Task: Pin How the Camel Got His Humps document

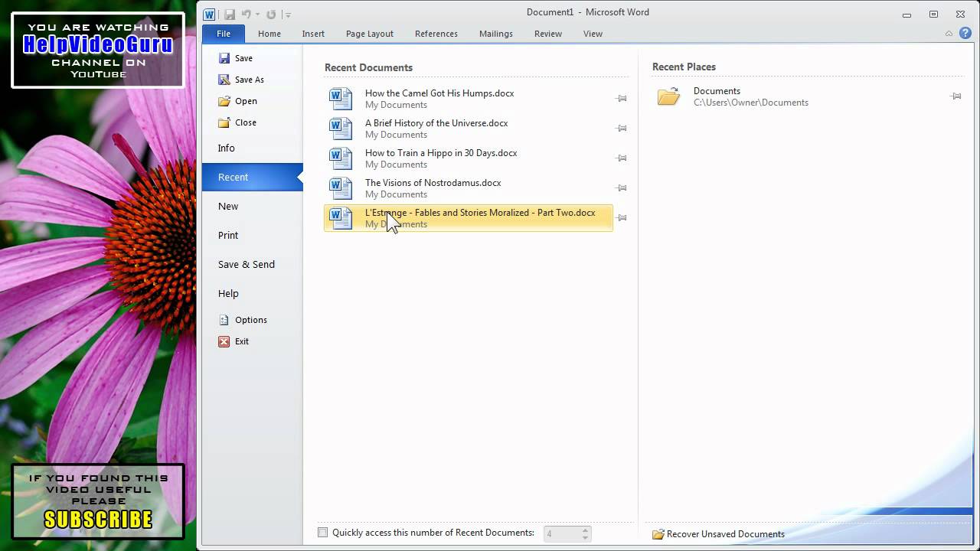Action: pos(622,99)
